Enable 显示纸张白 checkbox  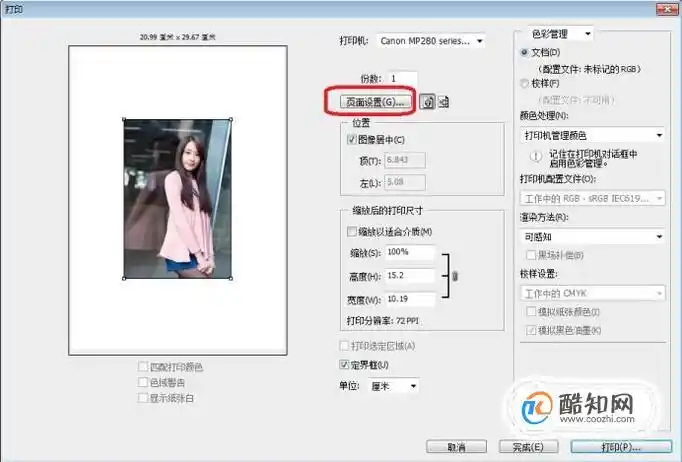pos(143,398)
